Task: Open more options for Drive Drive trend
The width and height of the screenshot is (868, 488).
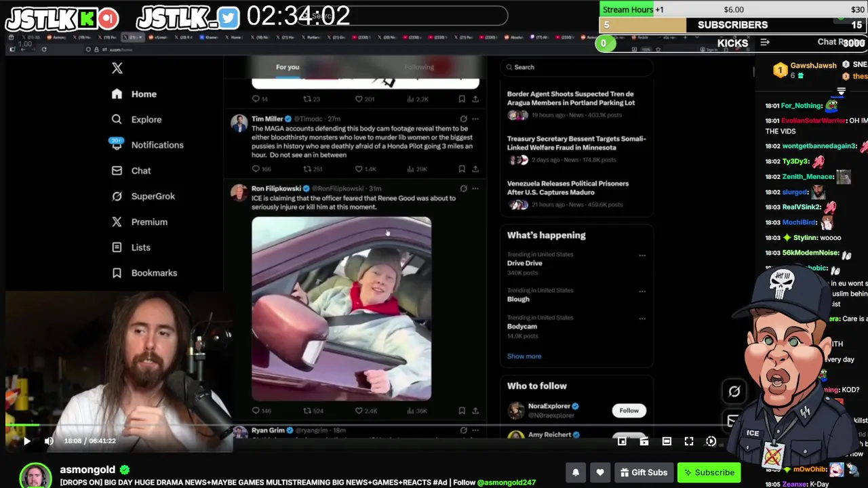Action: tap(642, 256)
